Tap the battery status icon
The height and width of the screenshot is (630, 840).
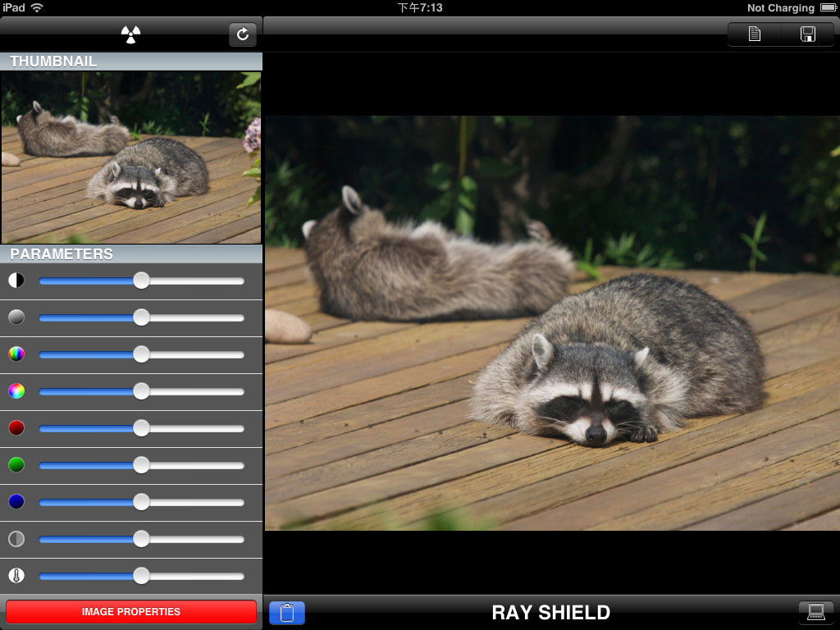[x=829, y=7]
